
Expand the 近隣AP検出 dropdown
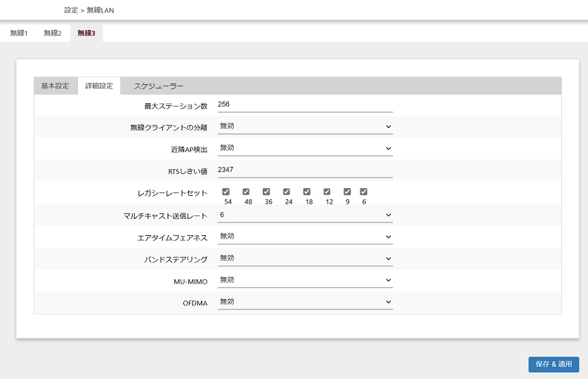[x=306, y=148]
